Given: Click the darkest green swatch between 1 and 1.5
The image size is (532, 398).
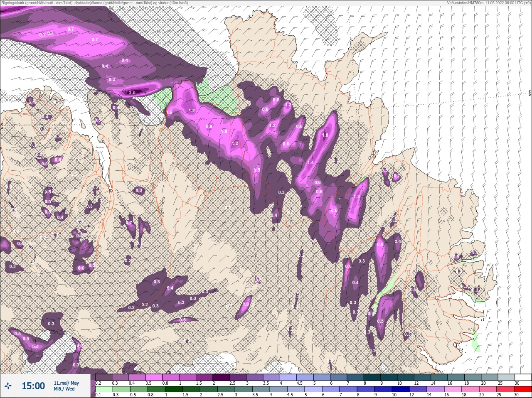Looking at the screenshot, I should coord(173,389).
